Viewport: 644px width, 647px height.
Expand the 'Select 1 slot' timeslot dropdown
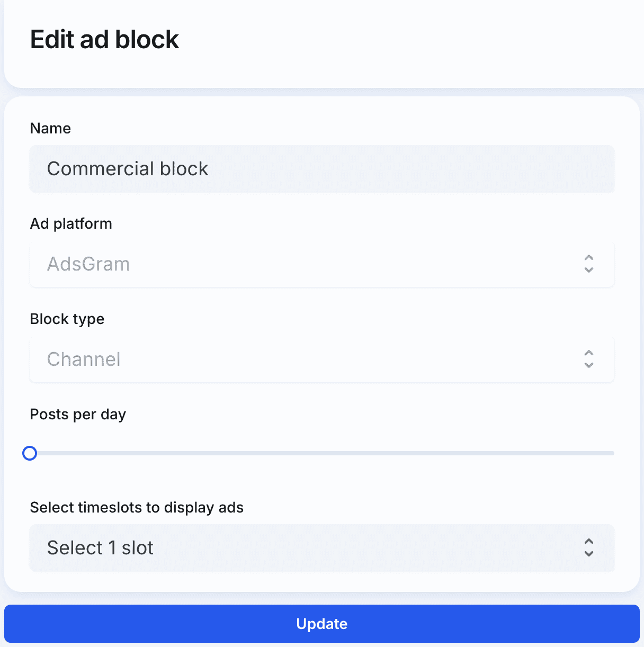pyautogui.click(x=322, y=548)
